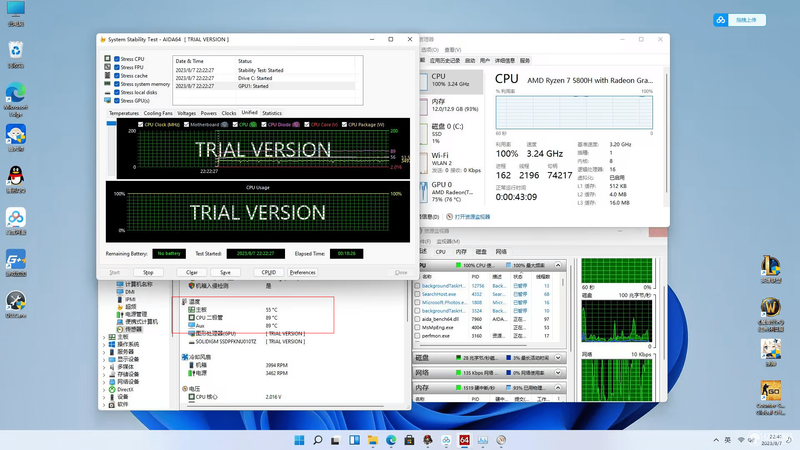Open League of Legends desktop icon
The height and width of the screenshot is (450, 800).
tap(770, 269)
